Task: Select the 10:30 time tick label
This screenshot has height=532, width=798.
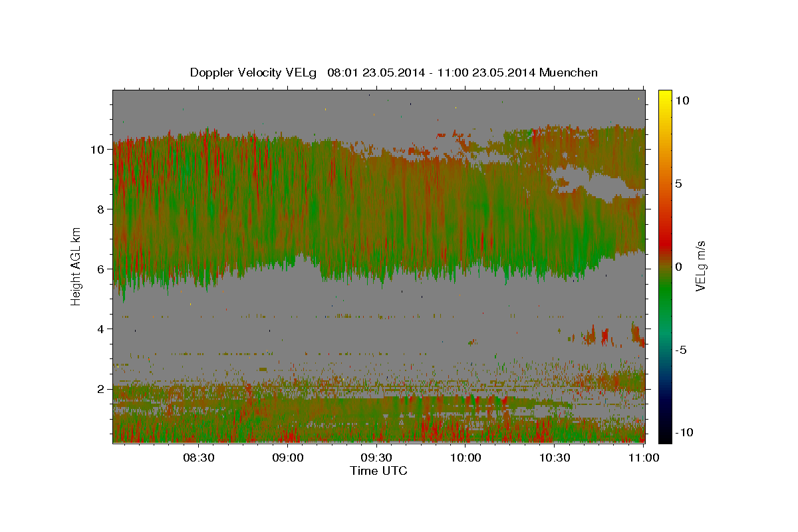Action: click(x=555, y=458)
